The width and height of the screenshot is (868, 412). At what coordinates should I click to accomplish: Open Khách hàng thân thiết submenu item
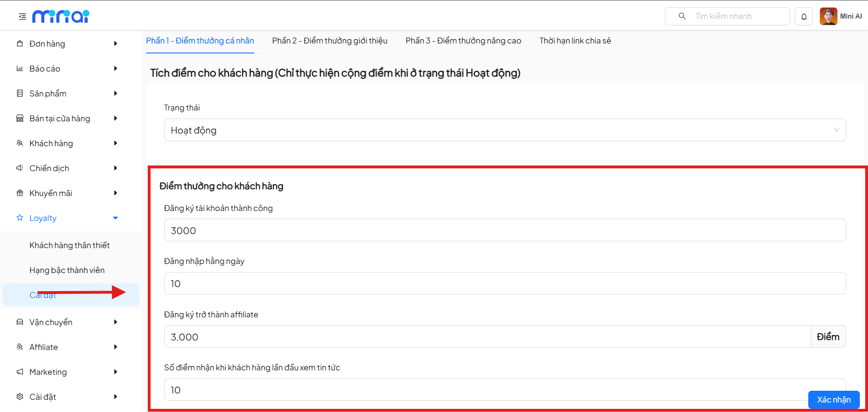click(70, 245)
